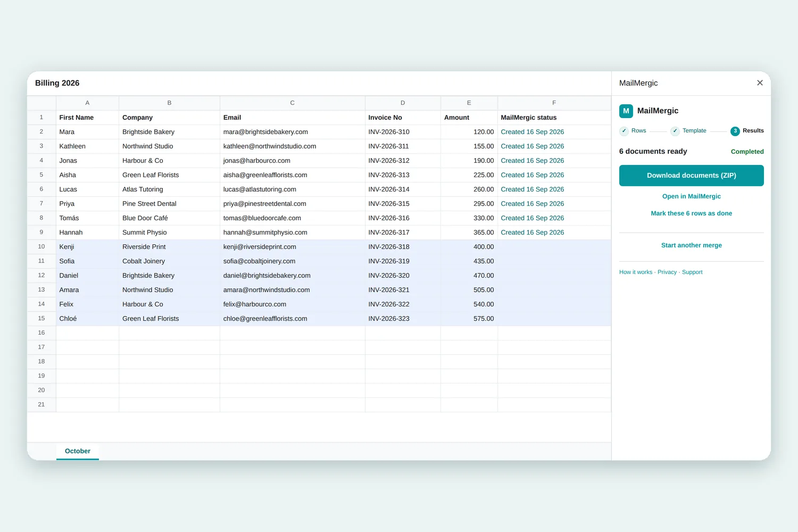
Task: Open the Privacy link
Action: [667, 272]
